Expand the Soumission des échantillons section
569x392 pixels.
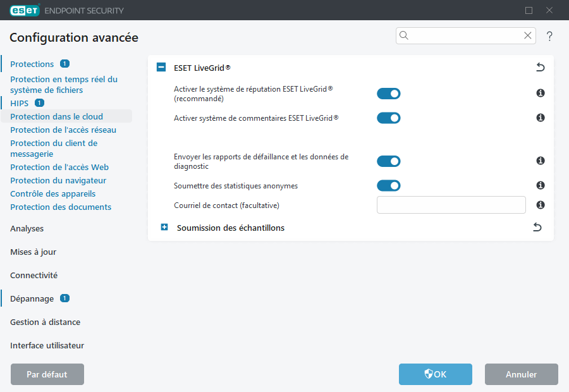pyautogui.click(x=164, y=227)
